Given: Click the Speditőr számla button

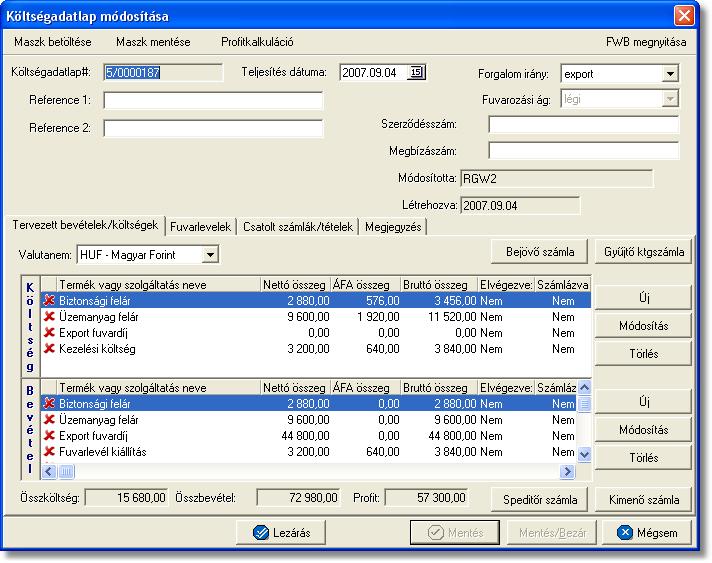Looking at the screenshot, I should tap(540, 500).
